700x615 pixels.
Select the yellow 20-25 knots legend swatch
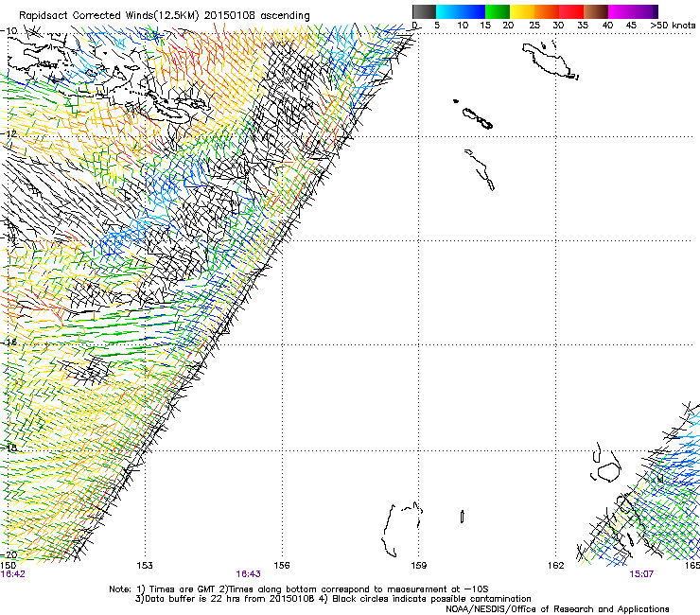coord(522,11)
